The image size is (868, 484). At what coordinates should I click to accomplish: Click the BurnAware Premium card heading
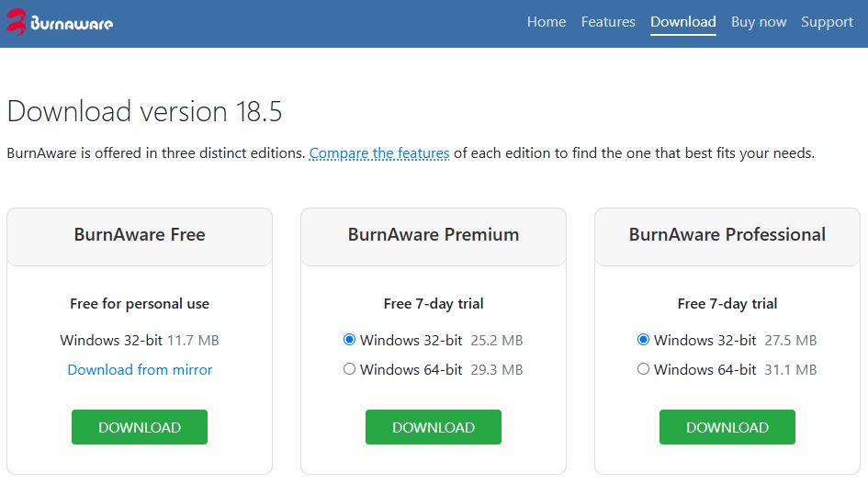[434, 235]
